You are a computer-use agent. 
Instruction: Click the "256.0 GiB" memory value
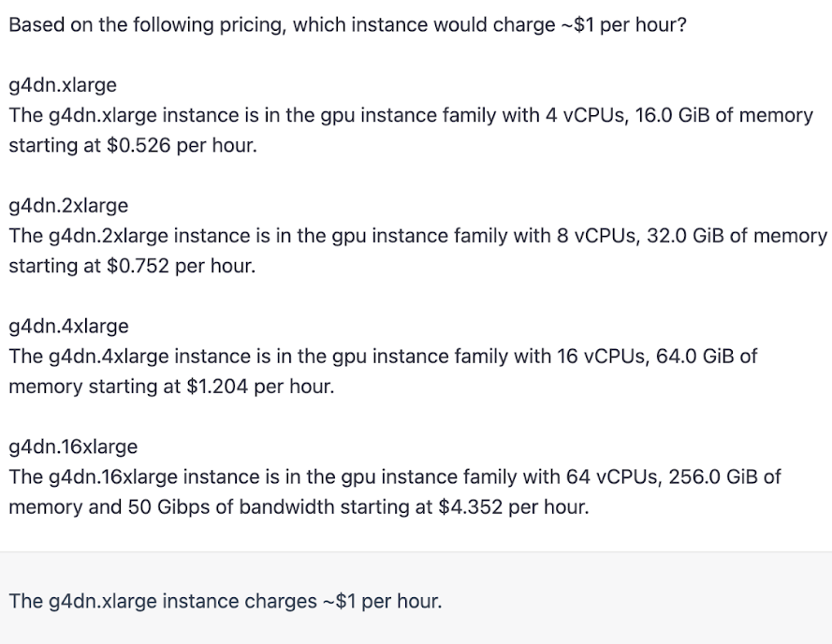715,477
